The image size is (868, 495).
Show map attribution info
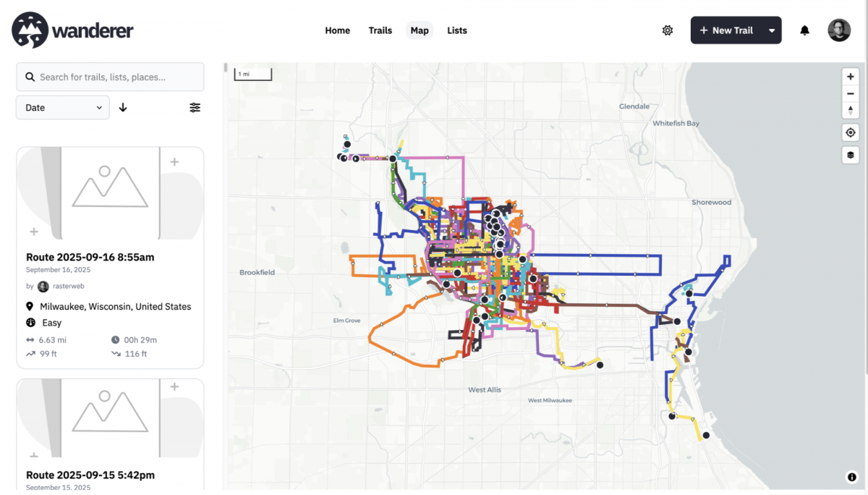[x=851, y=477]
